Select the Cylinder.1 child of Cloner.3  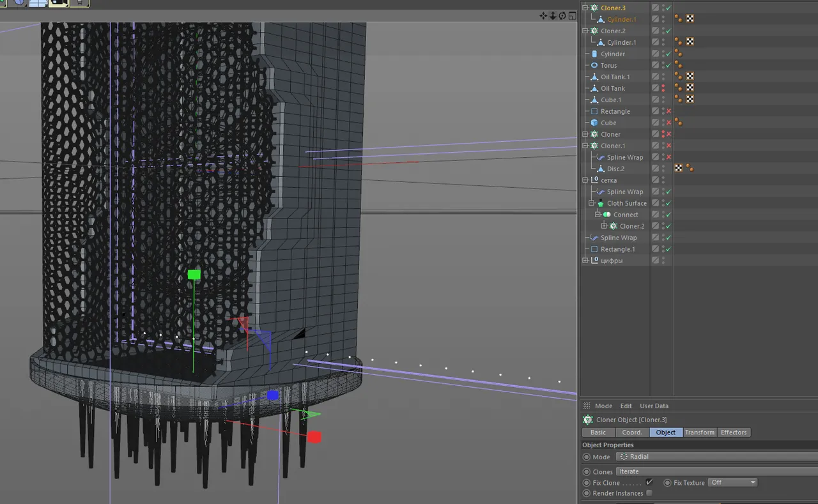621,19
